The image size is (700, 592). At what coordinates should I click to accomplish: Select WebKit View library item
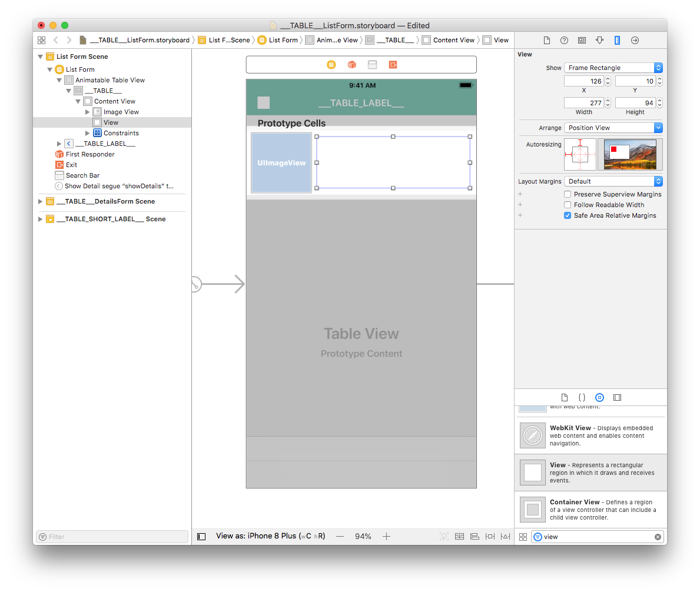tap(590, 435)
